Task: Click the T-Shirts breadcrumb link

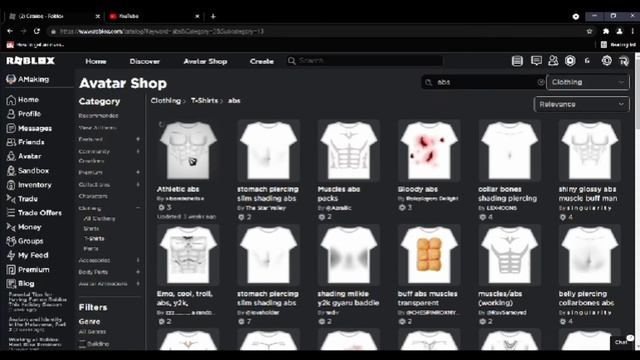Action: tap(204, 100)
